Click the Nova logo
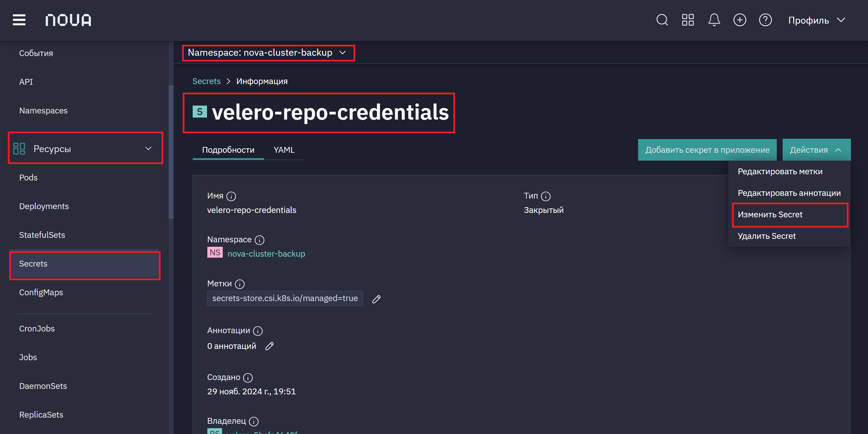868x434 pixels. [68, 20]
